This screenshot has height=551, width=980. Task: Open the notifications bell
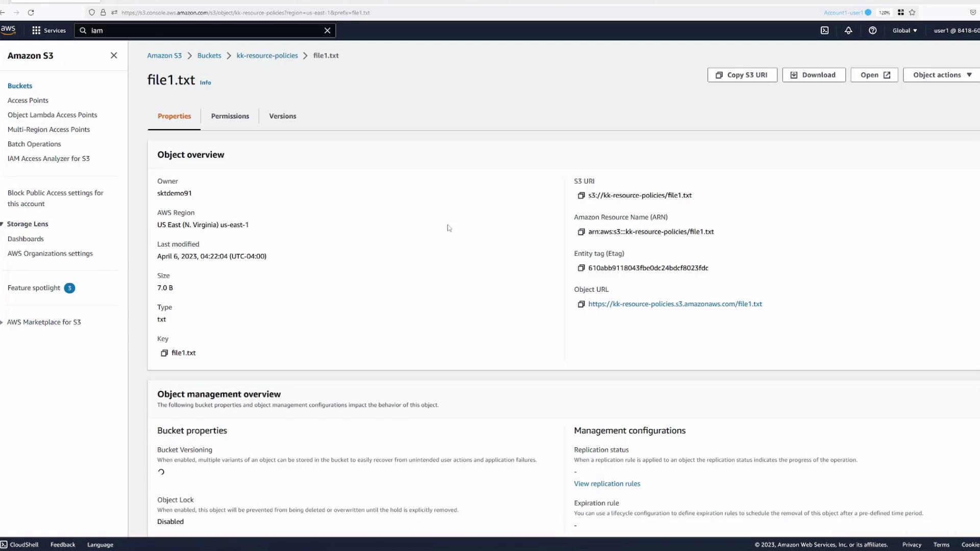point(848,31)
